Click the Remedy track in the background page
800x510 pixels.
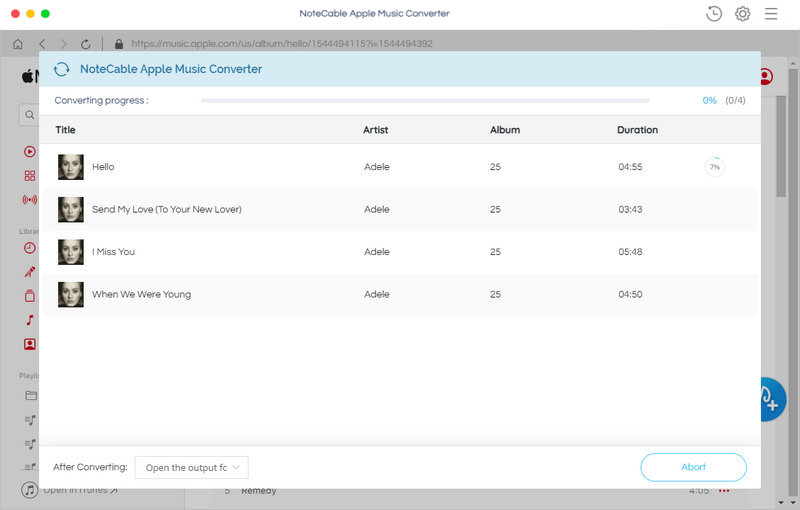[x=259, y=491]
